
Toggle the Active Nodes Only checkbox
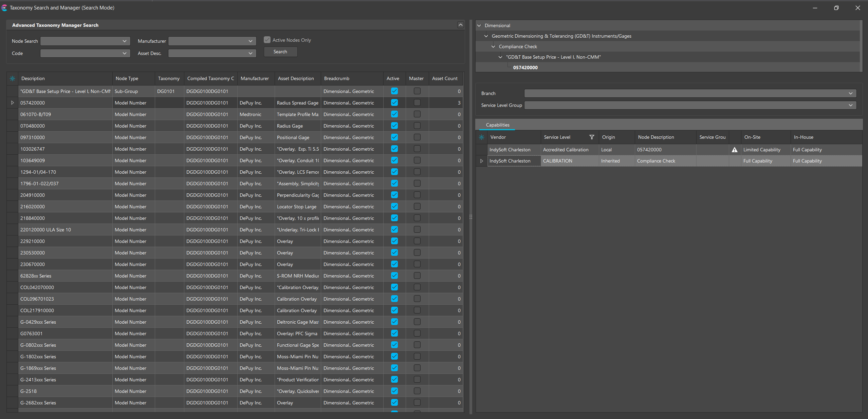point(267,40)
